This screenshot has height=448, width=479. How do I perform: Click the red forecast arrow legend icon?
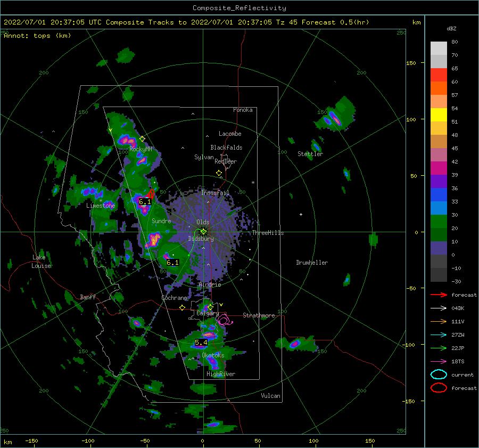tap(439, 295)
